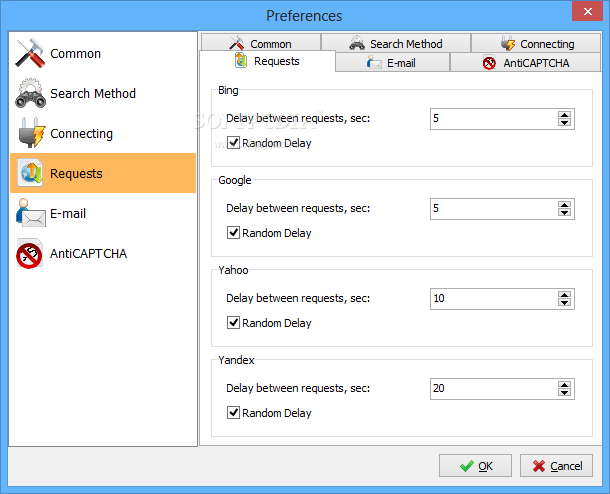The height and width of the screenshot is (494, 610).
Task: Go to the AntiCAPTCHA tab
Action: pyautogui.click(x=525, y=62)
